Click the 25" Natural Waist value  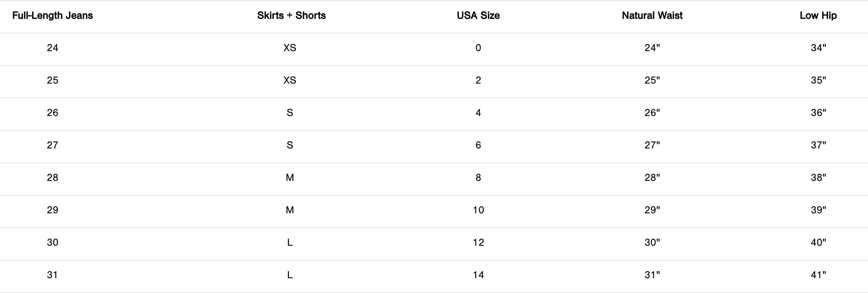pyautogui.click(x=652, y=80)
